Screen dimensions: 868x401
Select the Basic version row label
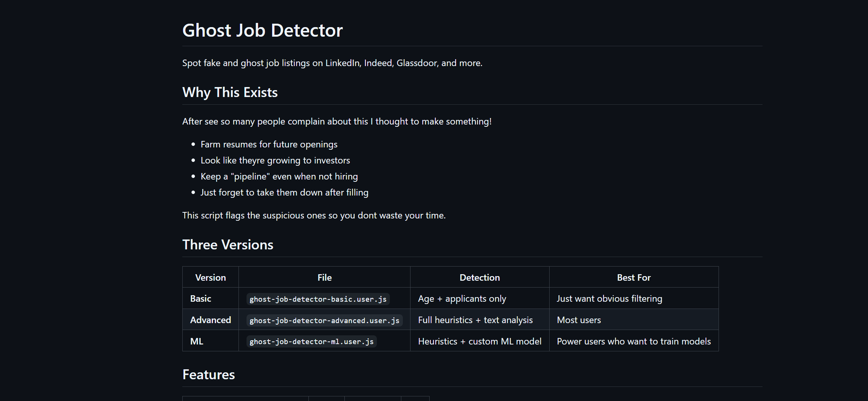click(x=201, y=299)
